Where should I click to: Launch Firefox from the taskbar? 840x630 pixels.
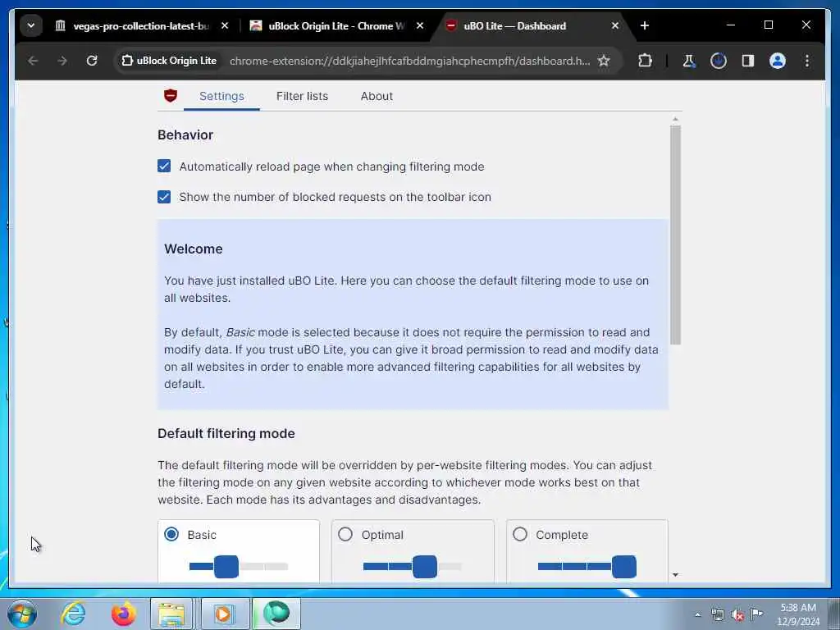coord(123,614)
